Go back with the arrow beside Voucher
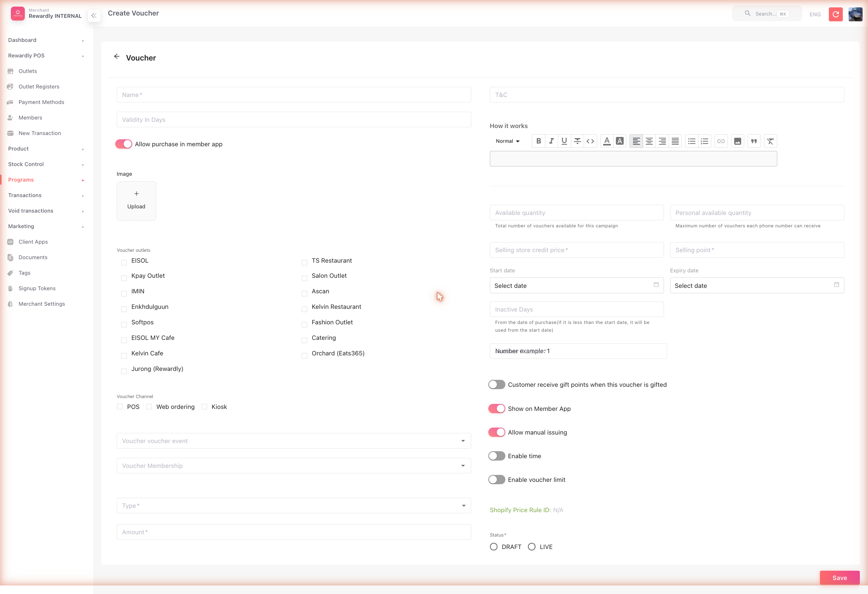This screenshot has width=868, height=594. [x=117, y=57]
